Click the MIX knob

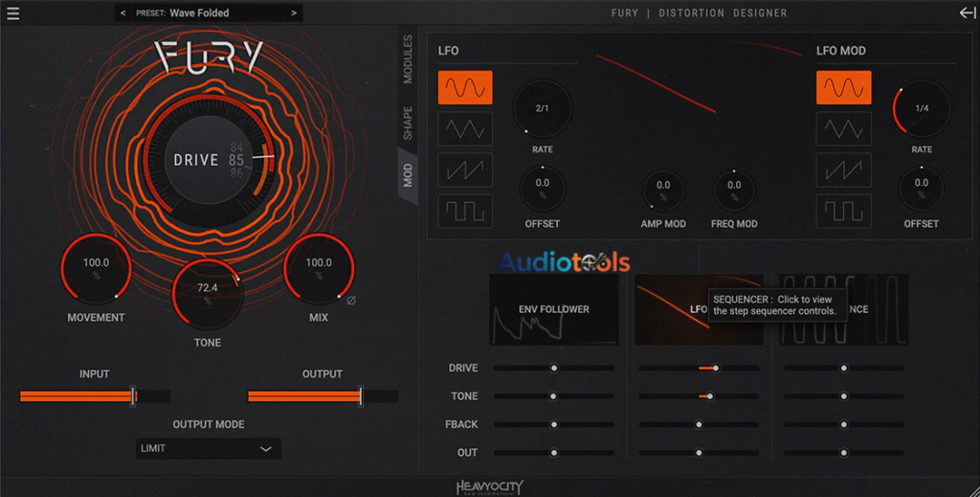pyautogui.click(x=319, y=268)
